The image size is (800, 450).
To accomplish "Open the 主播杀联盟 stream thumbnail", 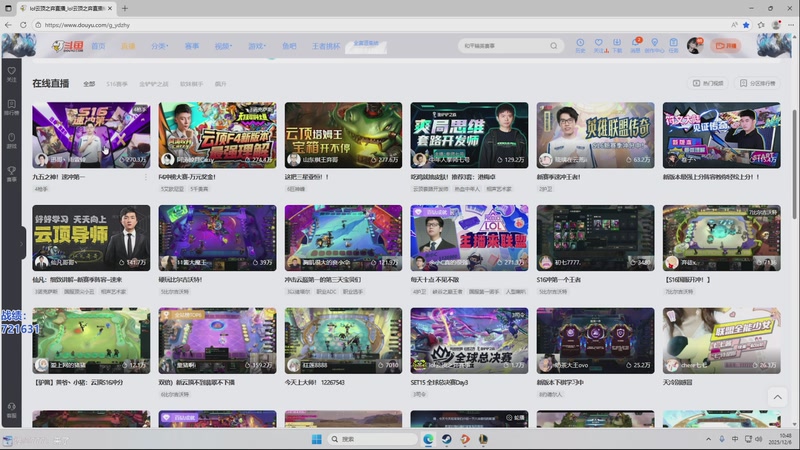I will tap(469, 238).
